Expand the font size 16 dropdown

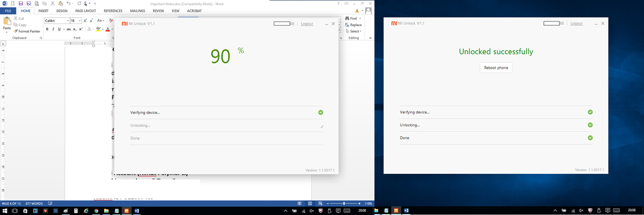coord(80,21)
